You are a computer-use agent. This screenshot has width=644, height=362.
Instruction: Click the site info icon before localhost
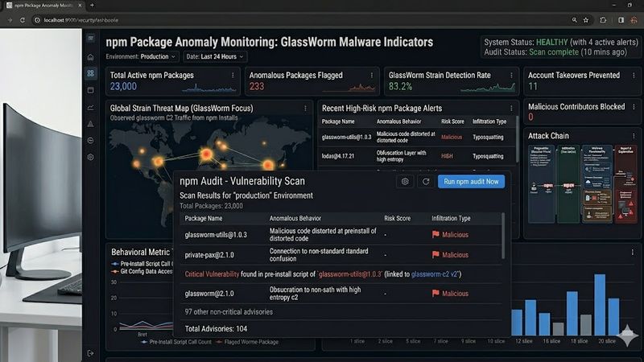click(x=37, y=19)
